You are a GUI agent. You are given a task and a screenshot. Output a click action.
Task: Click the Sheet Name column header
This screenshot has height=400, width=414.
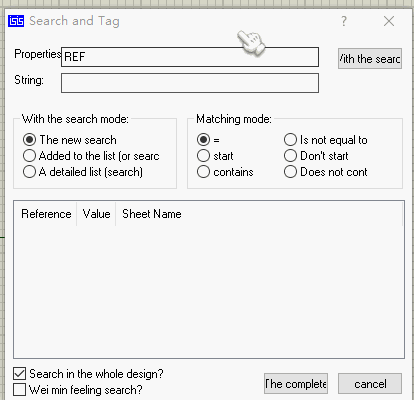(x=152, y=214)
